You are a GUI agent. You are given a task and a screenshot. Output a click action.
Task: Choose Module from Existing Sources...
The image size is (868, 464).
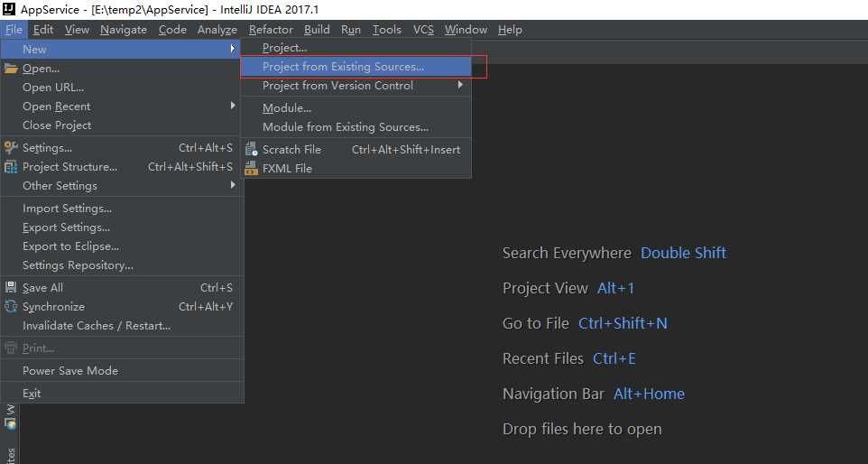pos(356,126)
